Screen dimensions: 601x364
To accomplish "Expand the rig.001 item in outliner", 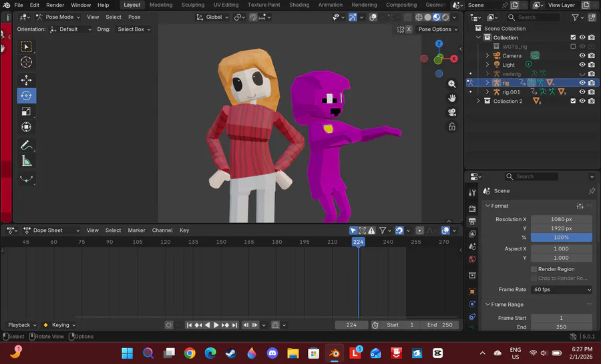I will point(487,92).
